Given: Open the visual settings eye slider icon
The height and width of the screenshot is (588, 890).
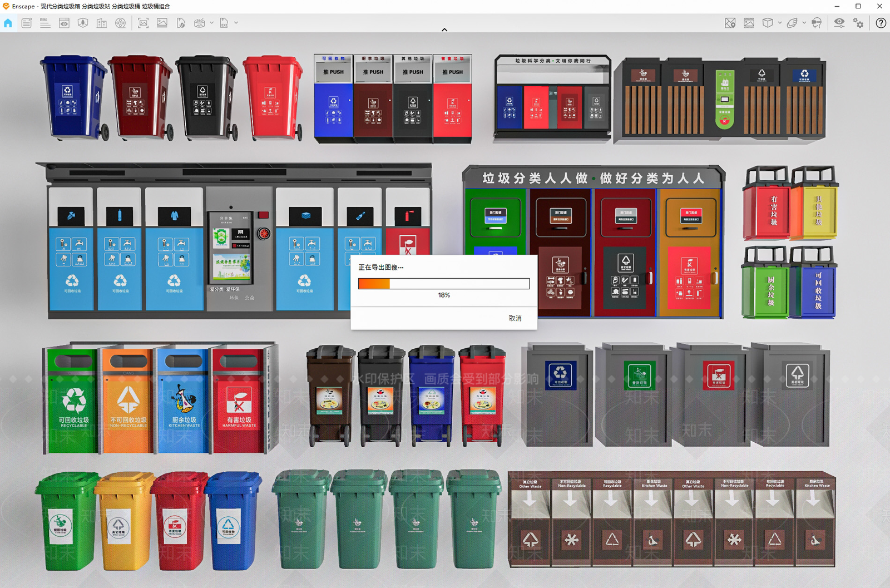Looking at the screenshot, I should 839,23.
